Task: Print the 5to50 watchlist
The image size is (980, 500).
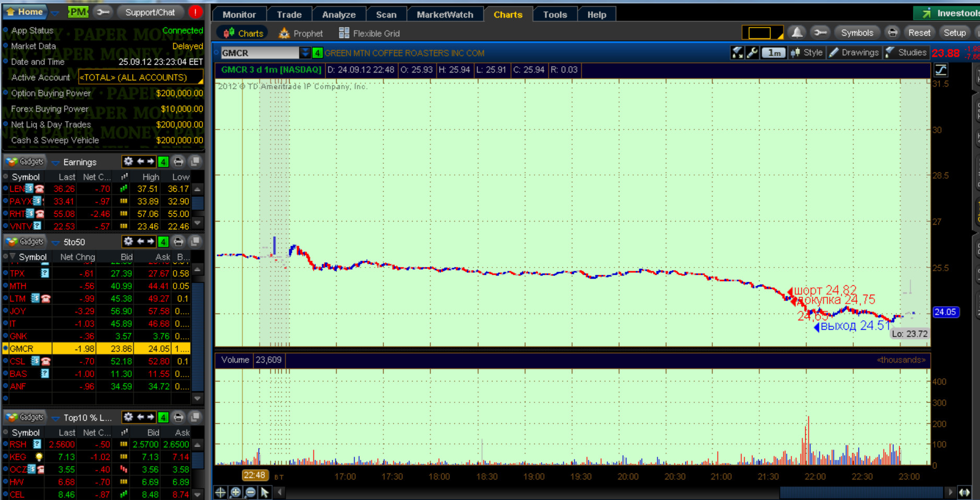Action: pos(179,242)
